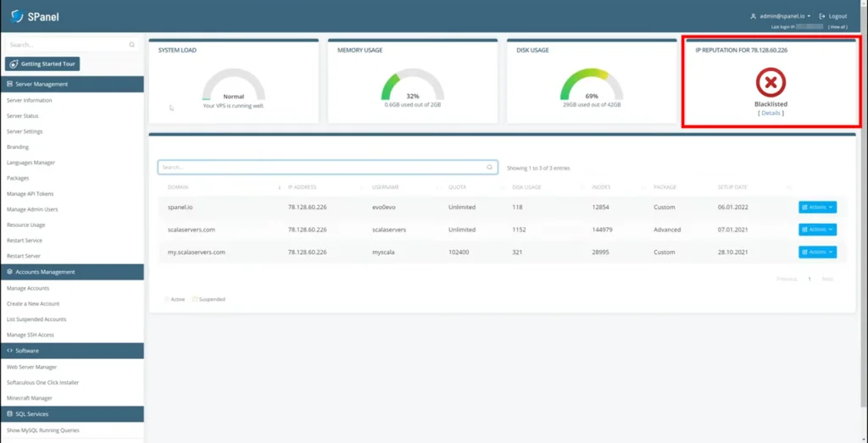Click the red Blacklisted X icon
Image resolution: width=868 pixels, height=443 pixels.
[771, 82]
